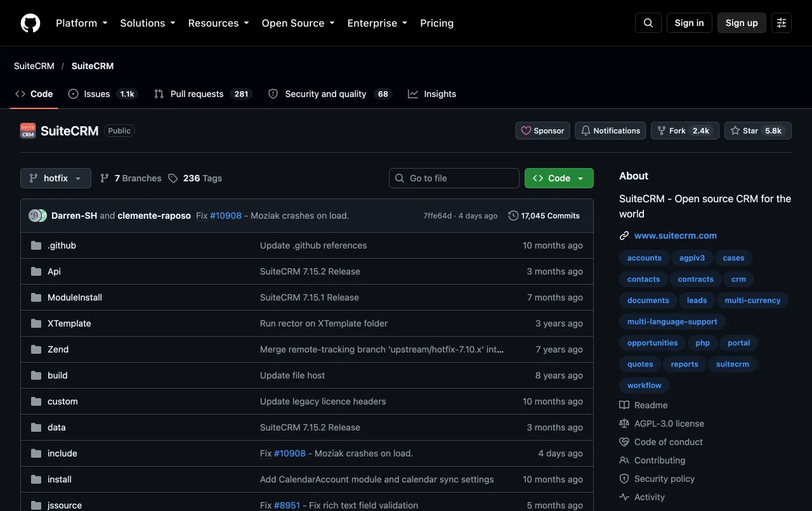Click the GitHub logo icon

[30, 23]
